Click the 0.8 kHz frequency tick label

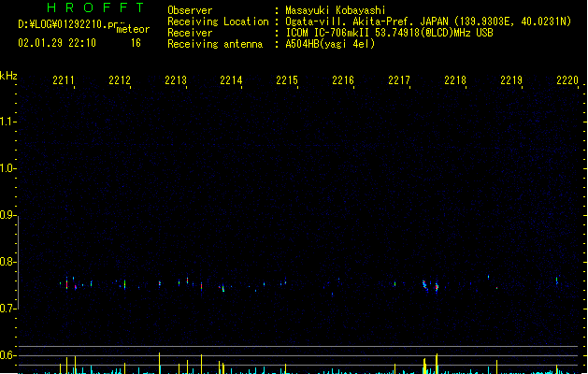(x=7, y=262)
